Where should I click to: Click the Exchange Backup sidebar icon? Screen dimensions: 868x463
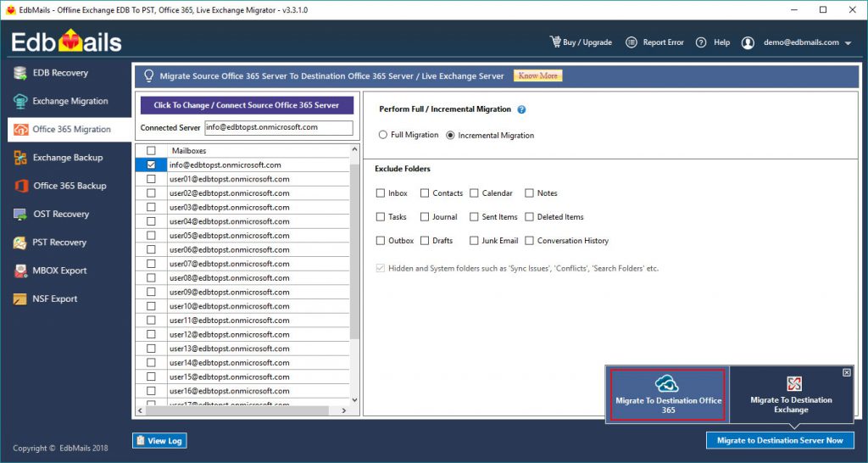pos(20,158)
